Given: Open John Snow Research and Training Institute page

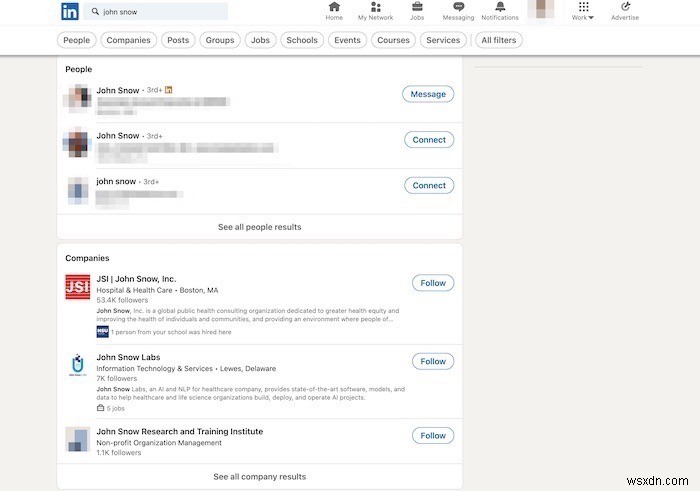Looking at the screenshot, I should coord(179,432).
